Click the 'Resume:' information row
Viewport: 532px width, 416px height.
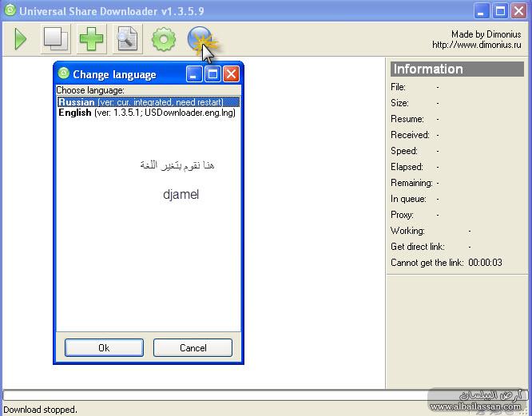click(x=415, y=119)
